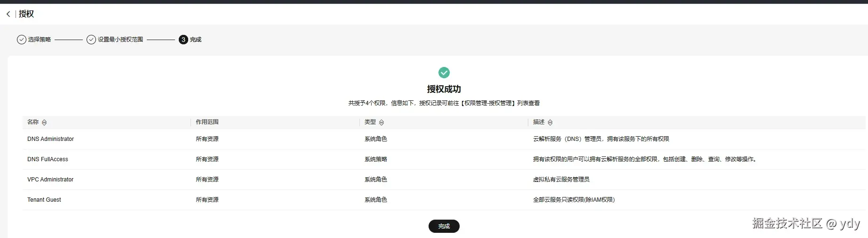Click 所有资源 in the Tenant Guest row
Image resolution: width=868 pixels, height=238 pixels.
pyautogui.click(x=207, y=200)
